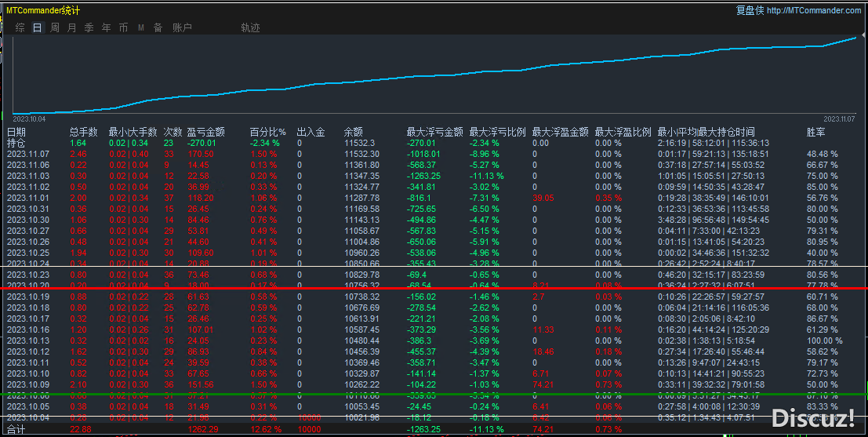Open the 备 tab
868x437 pixels.
pyautogui.click(x=158, y=27)
